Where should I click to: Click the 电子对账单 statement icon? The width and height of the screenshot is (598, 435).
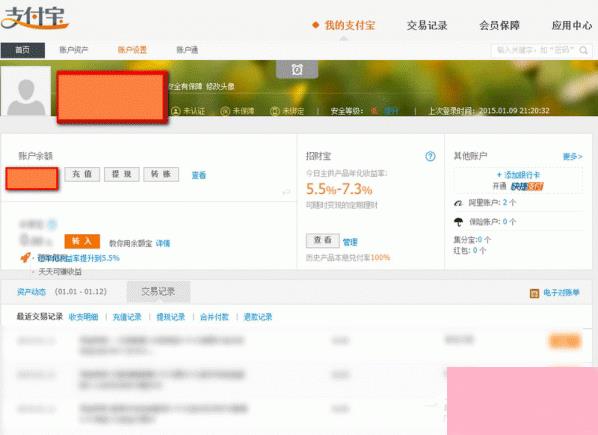pyautogui.click(x=534, y=293)
